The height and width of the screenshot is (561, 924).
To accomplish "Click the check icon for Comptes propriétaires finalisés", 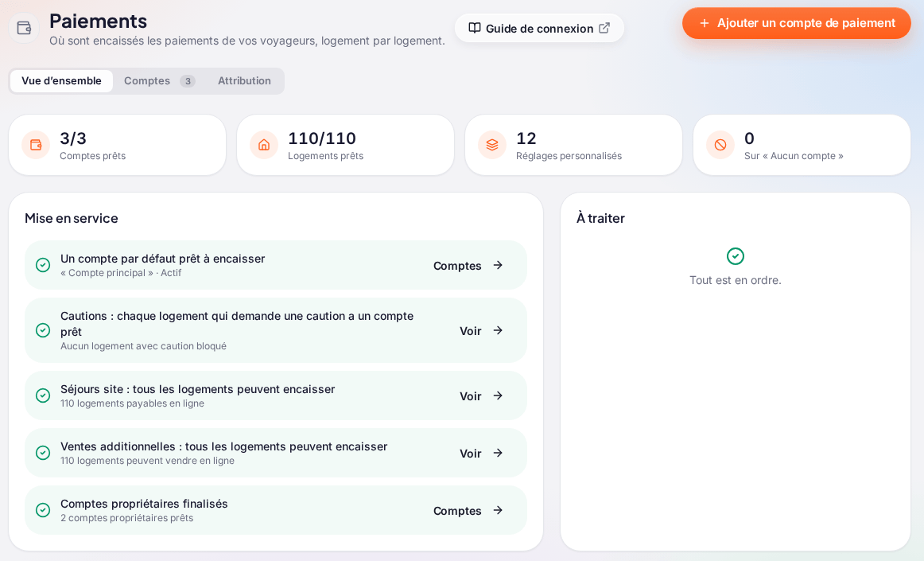I will (43, 510).
